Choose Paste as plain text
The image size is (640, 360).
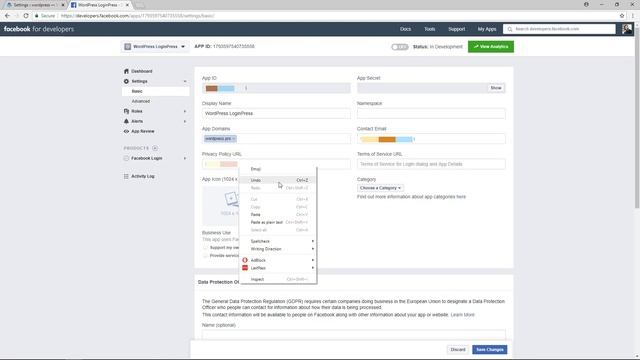(x=278, y=222)
